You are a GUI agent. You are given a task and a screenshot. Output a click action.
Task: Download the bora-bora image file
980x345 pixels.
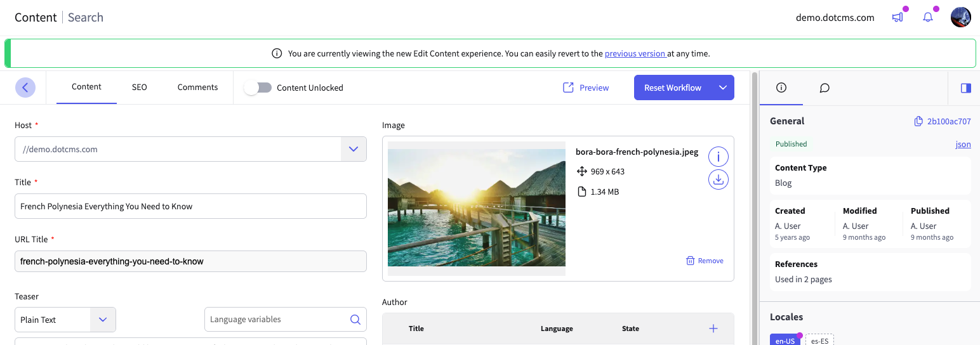coord(718,180)
